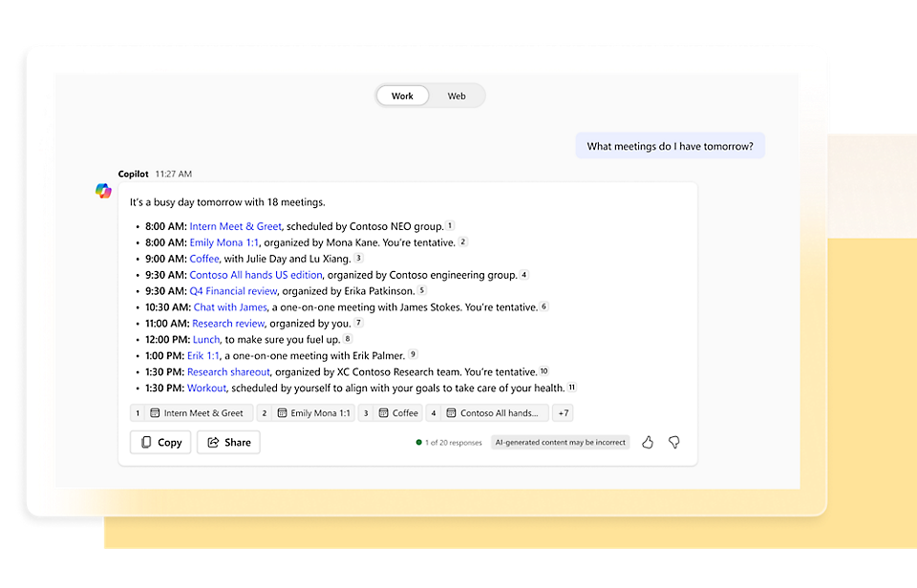Open reference chip Emily Mona 1:1
Screen dimensions: 917x588
point(306,413)
